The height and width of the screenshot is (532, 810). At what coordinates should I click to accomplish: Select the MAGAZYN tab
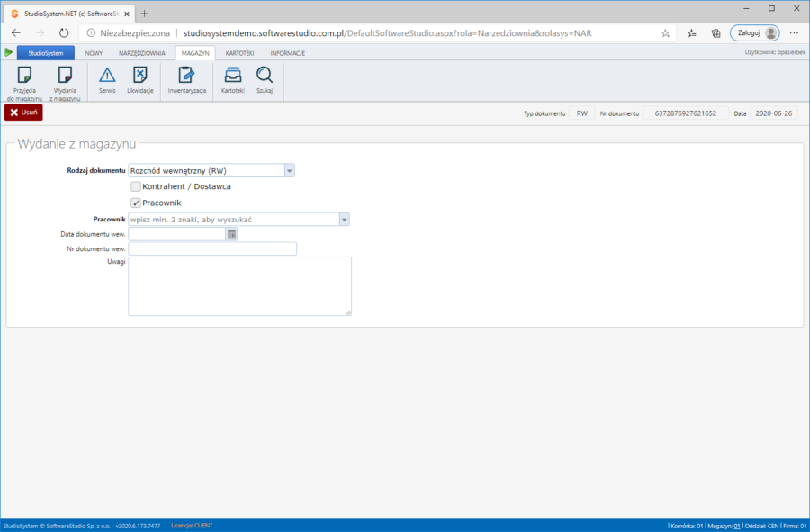click(x=195, y=53)
